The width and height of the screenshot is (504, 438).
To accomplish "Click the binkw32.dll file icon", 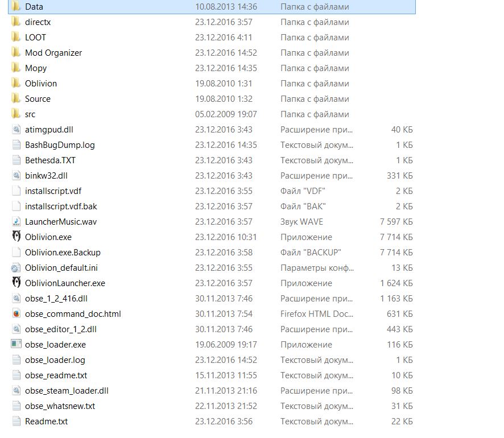I will [x=16, y=175].
